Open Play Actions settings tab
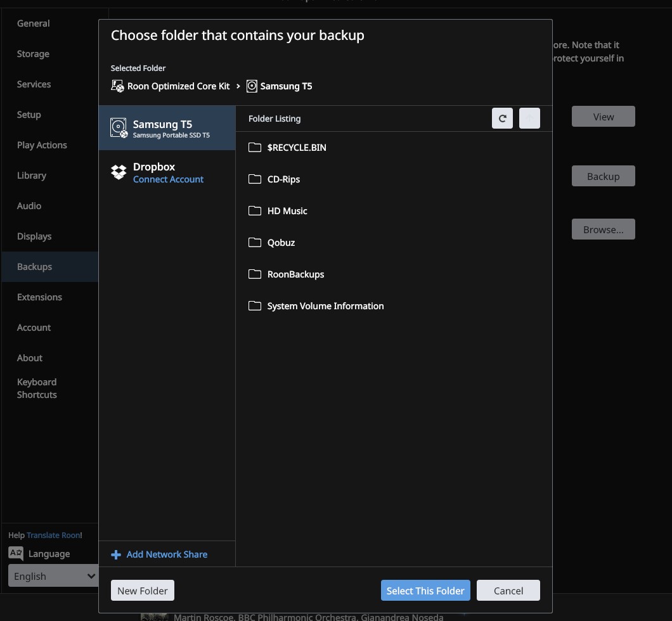 [x=42, y=145]
